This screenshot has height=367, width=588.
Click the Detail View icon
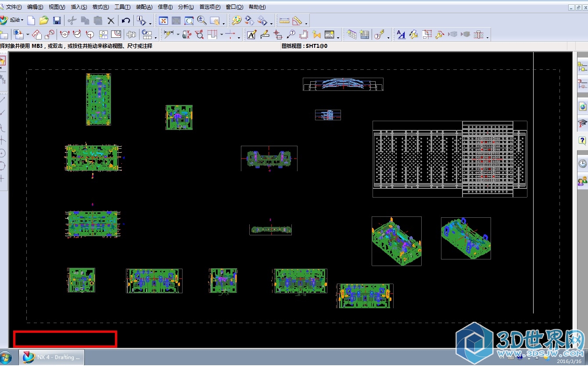point(50,34)
